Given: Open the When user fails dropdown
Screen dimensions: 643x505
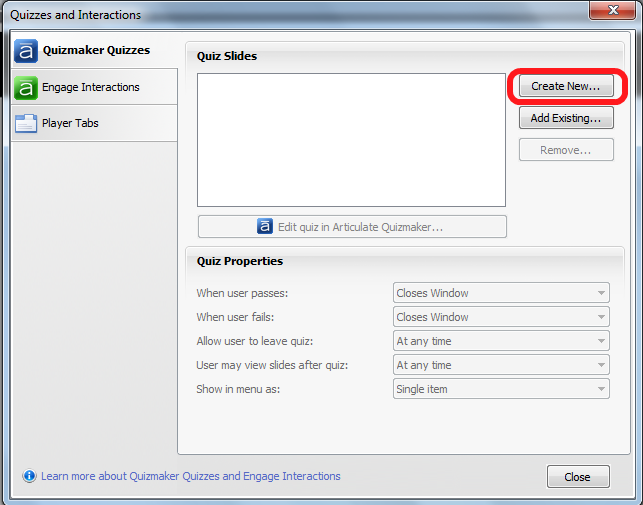Looking at the screenshot, I should 501,317.
